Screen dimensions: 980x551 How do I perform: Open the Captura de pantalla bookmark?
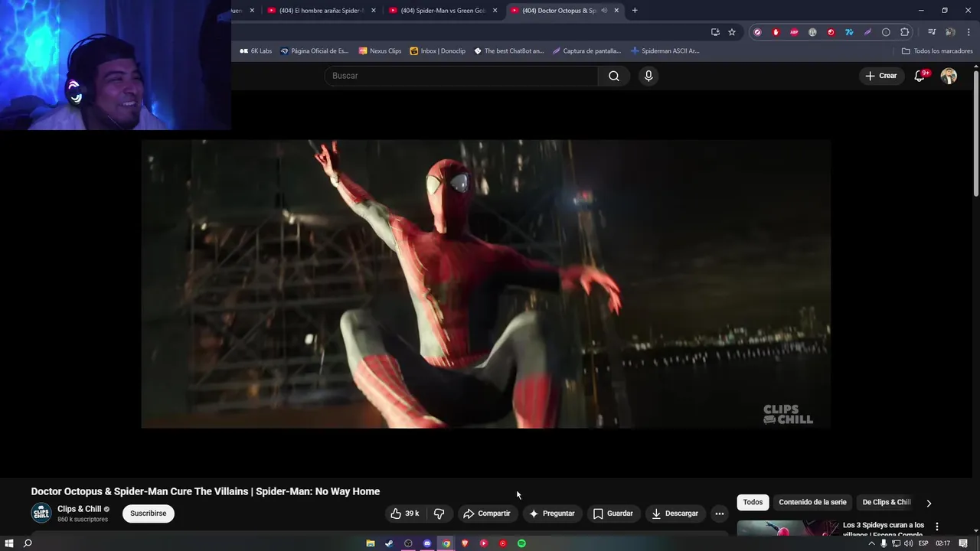click(586, 51)
